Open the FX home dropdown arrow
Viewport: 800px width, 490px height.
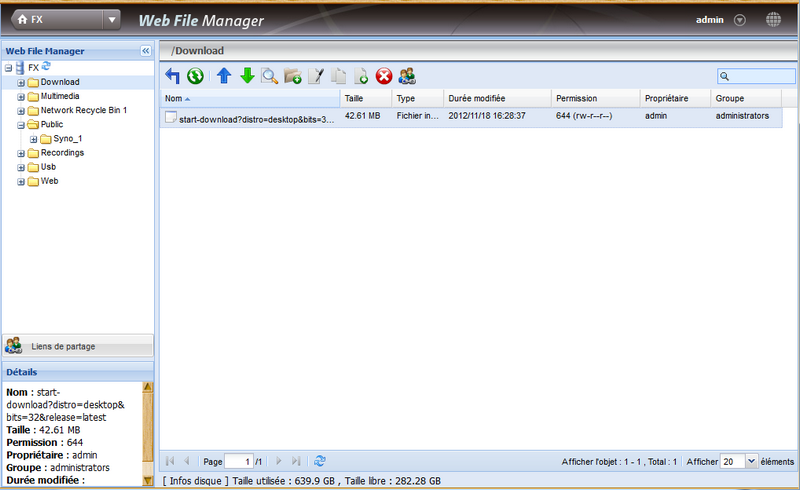coord(111,20)
